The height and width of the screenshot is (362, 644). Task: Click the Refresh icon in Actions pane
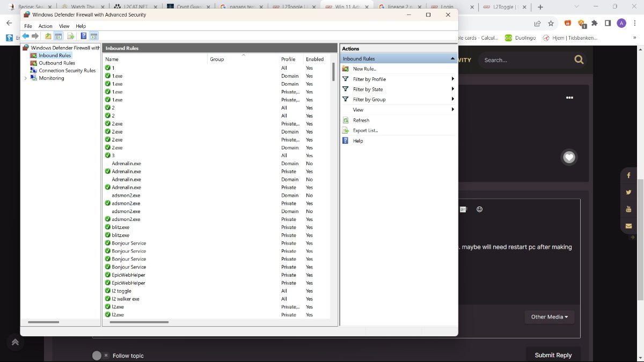click(346, 120)
